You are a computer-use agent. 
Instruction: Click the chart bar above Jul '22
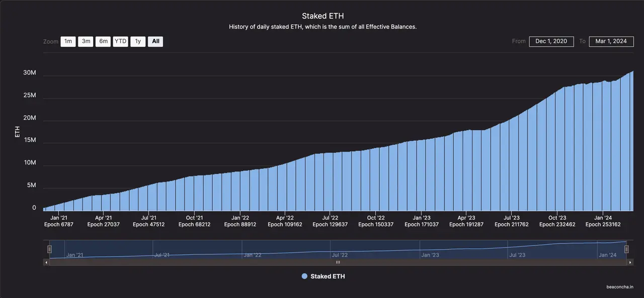(x=330, y=181)
